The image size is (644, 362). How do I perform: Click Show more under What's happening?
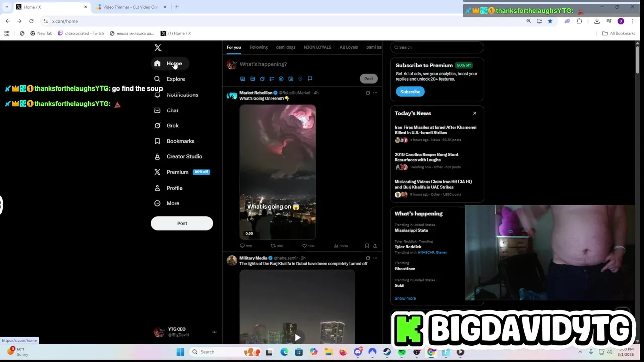tap(405, 298)
